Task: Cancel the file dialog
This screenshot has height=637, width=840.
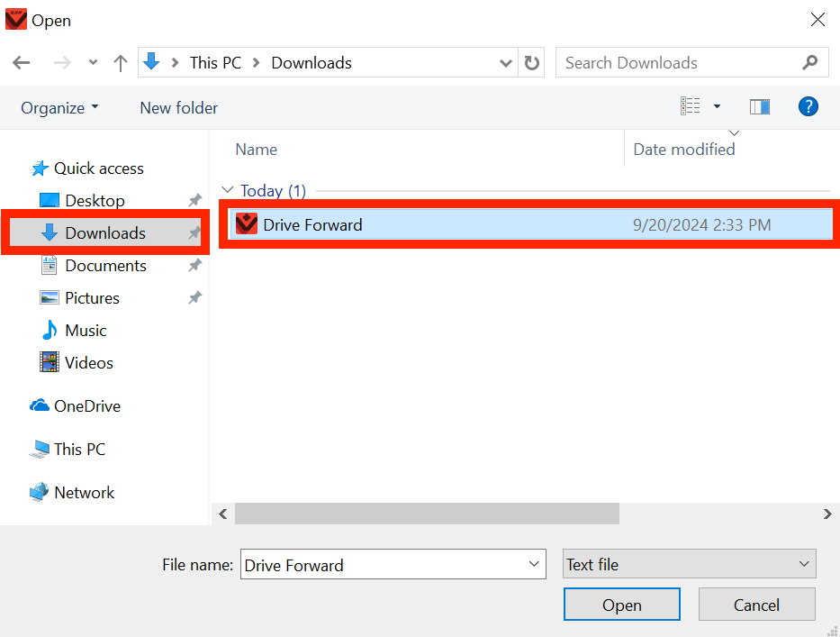Action: coord(756,604)
